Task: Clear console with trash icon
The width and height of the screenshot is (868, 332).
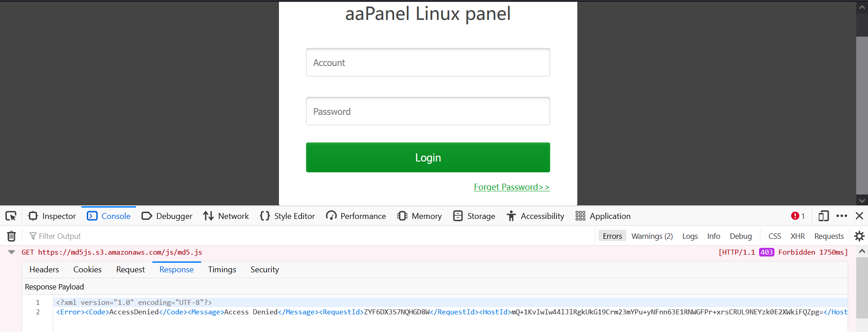Action: click(11, 236)
